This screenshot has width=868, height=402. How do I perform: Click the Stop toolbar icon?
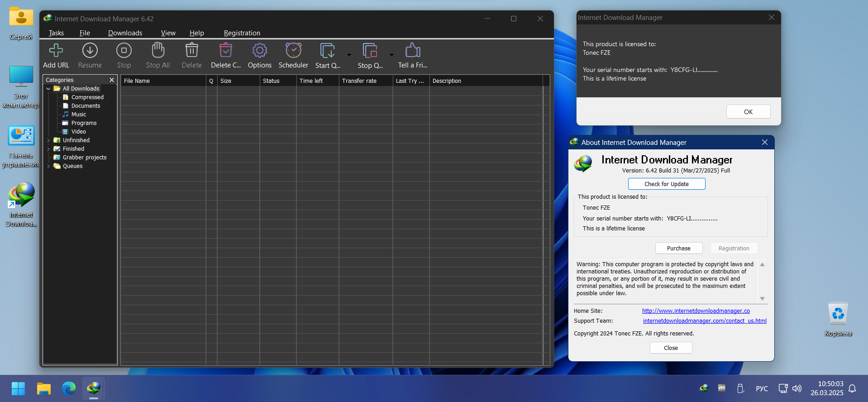pyautogui.click(x=124, y=50)
